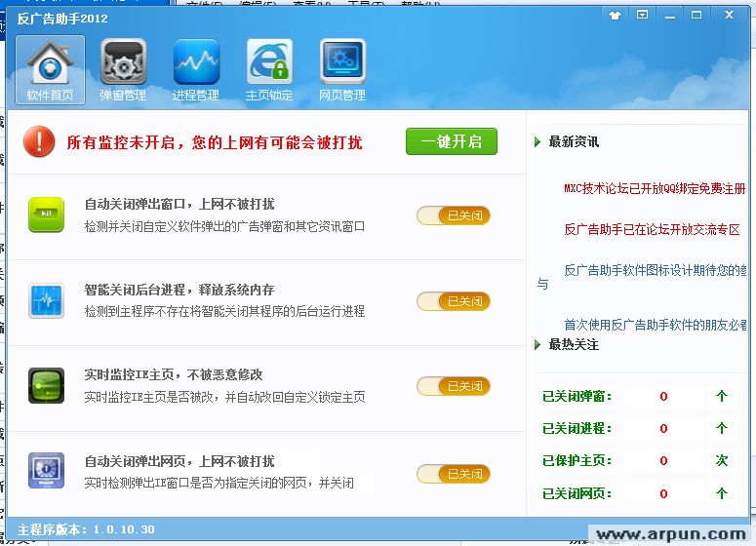Click the green popup-close feature icon

click(46, 214)
